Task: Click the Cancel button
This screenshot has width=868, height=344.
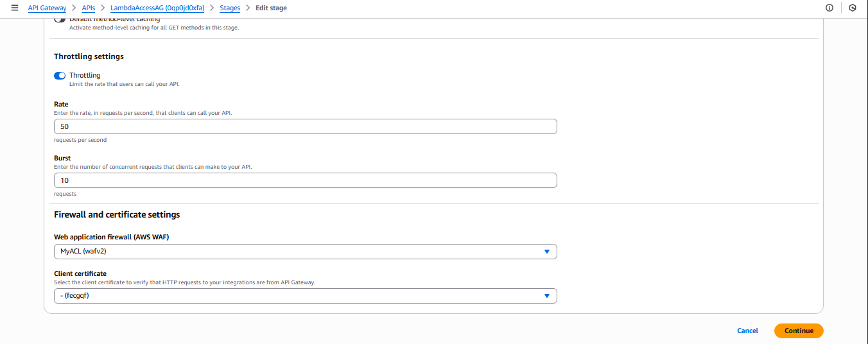Action: 747,331
